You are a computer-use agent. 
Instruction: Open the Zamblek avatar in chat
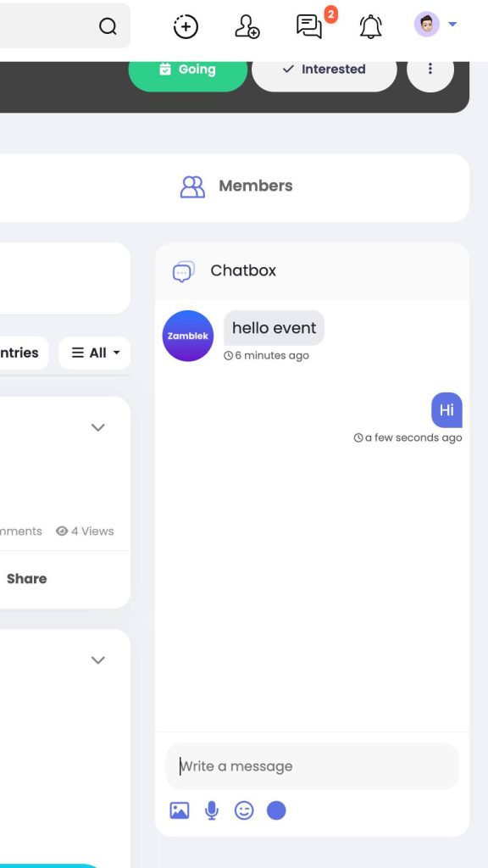click(x=187, y=336)
